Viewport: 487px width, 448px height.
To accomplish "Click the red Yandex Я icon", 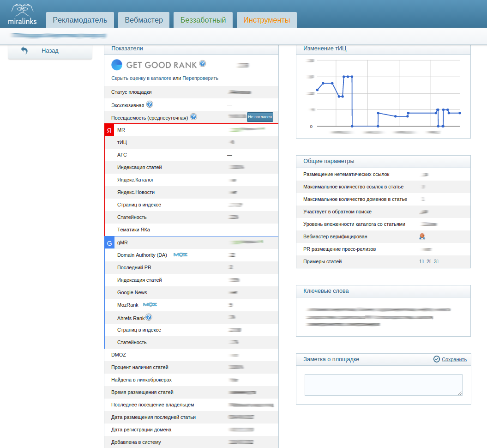I will click(x=109, y=130).
